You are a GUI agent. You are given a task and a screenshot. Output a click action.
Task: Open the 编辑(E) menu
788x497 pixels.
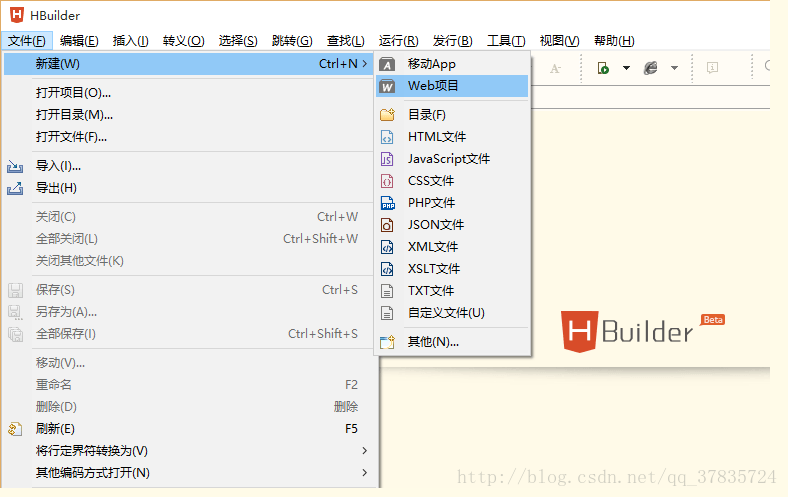click(79, 41)
